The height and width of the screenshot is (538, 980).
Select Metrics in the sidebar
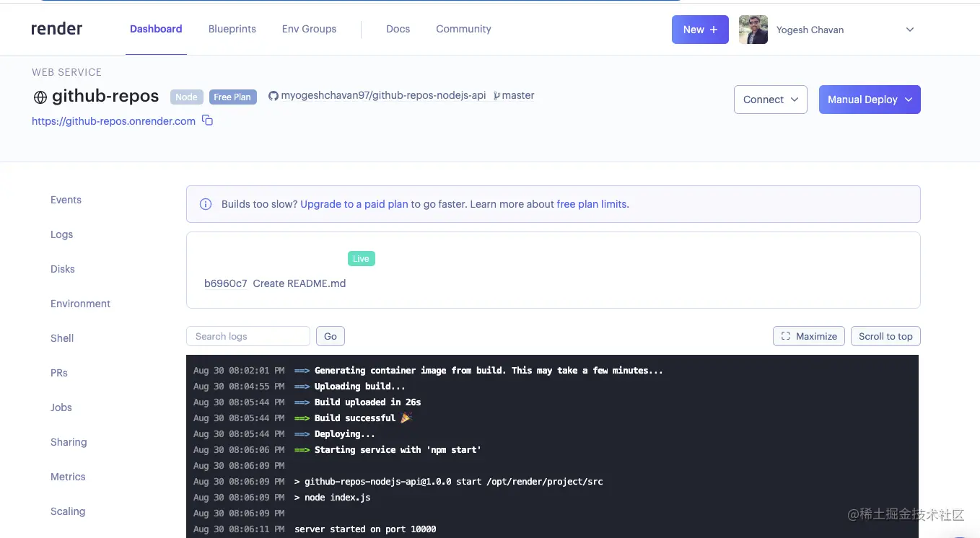(x=68, y=477)
